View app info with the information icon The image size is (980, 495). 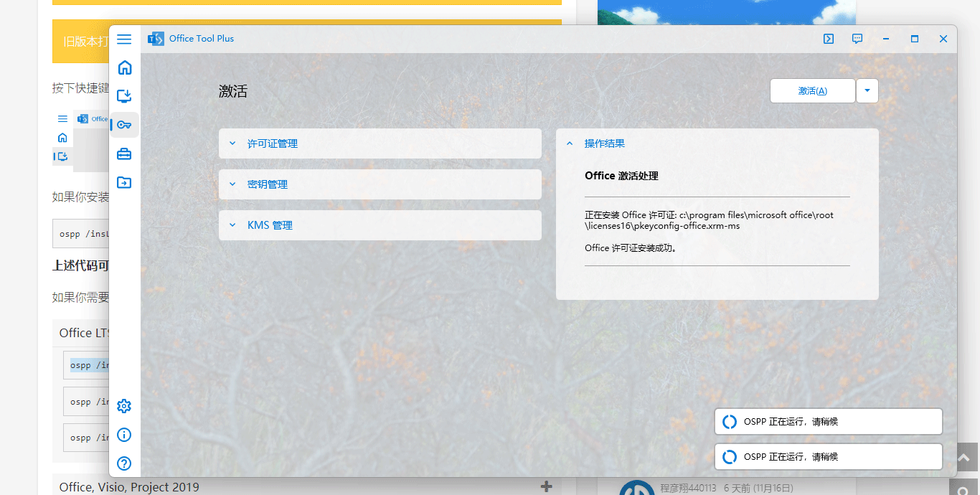click(123, 435)
